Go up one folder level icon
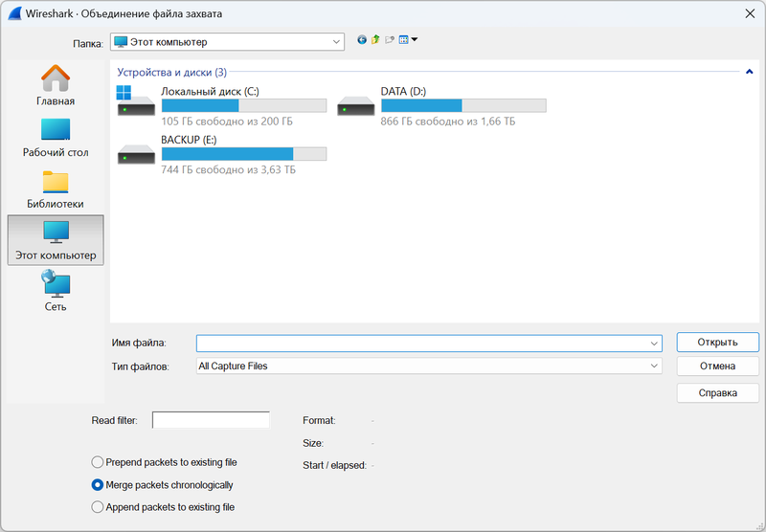The width and height of the screenshot is (766, 532). tap(375, 40)
